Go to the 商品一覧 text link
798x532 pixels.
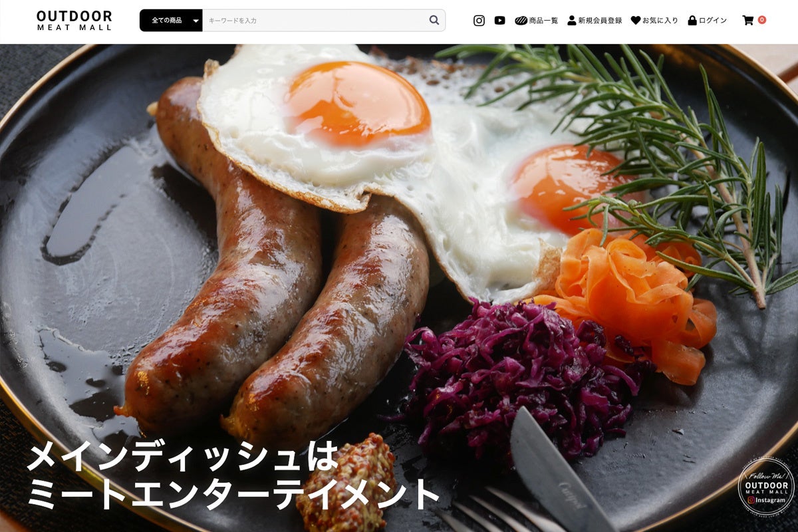[543, 21]
